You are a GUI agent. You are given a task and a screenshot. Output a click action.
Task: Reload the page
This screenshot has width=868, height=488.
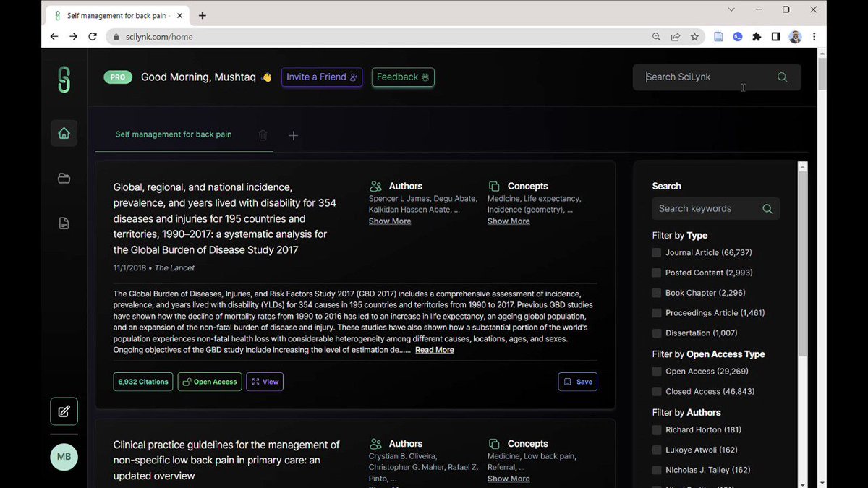click(x=93, y=37)
